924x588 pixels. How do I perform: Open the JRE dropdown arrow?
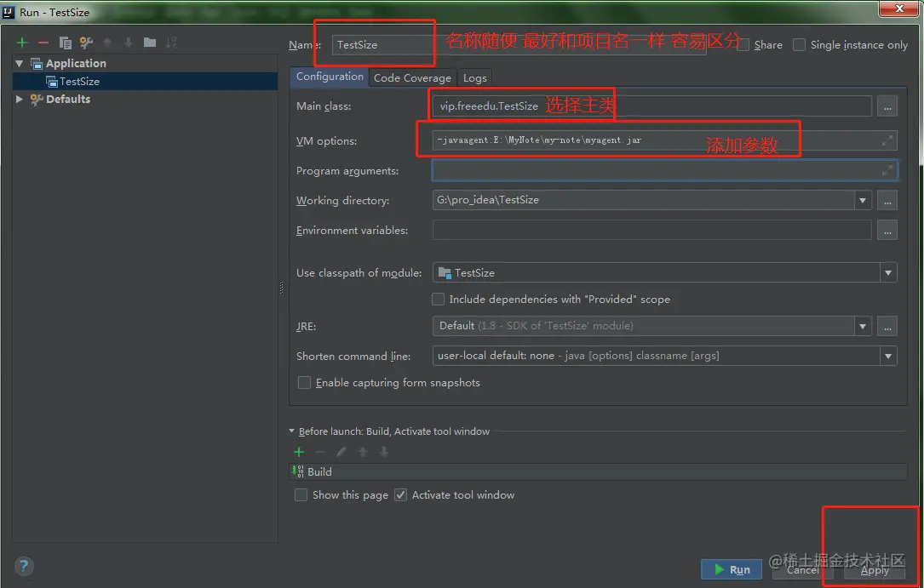point(863,326)
